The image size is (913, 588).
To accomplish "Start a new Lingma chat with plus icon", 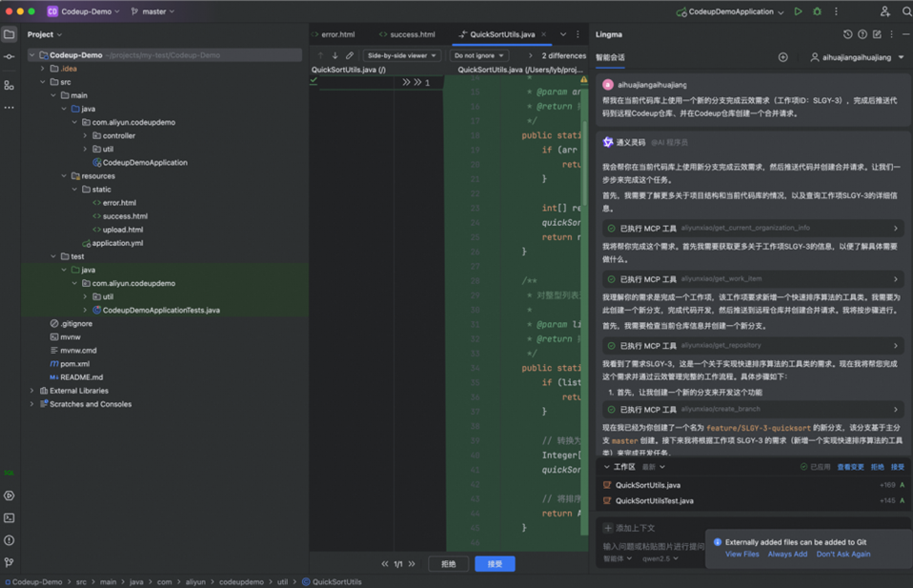I will pos(782,57).
